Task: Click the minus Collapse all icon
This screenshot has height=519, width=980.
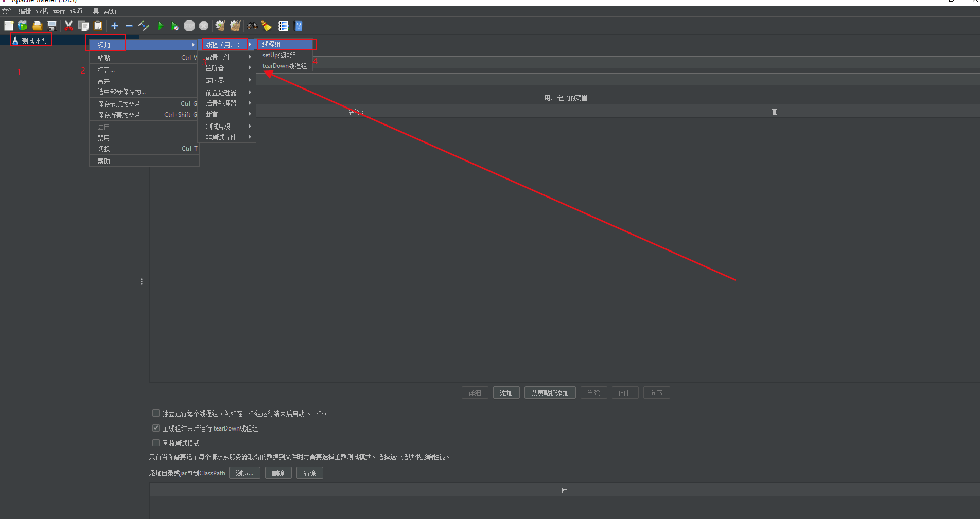Action: (129, 26)
